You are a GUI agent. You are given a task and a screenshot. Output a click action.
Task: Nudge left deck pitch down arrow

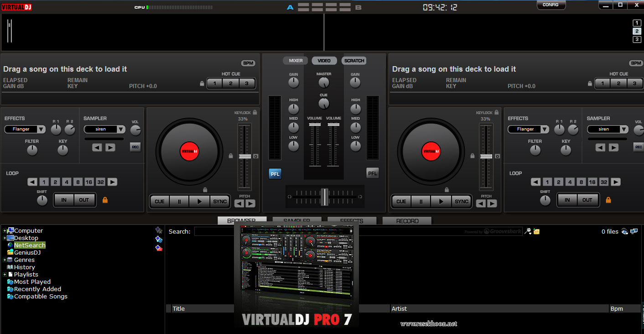coord(239,204)
